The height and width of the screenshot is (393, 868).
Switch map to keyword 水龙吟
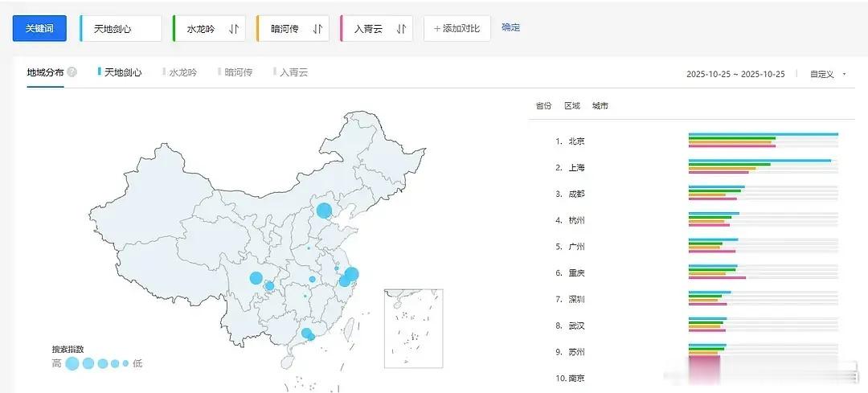tap(180, 72)
